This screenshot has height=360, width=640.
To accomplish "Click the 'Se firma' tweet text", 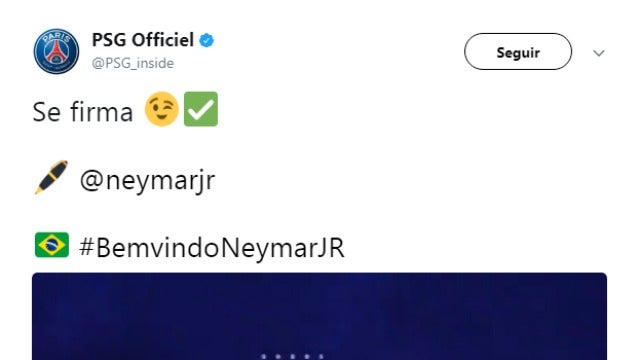I will click(83, 112).
